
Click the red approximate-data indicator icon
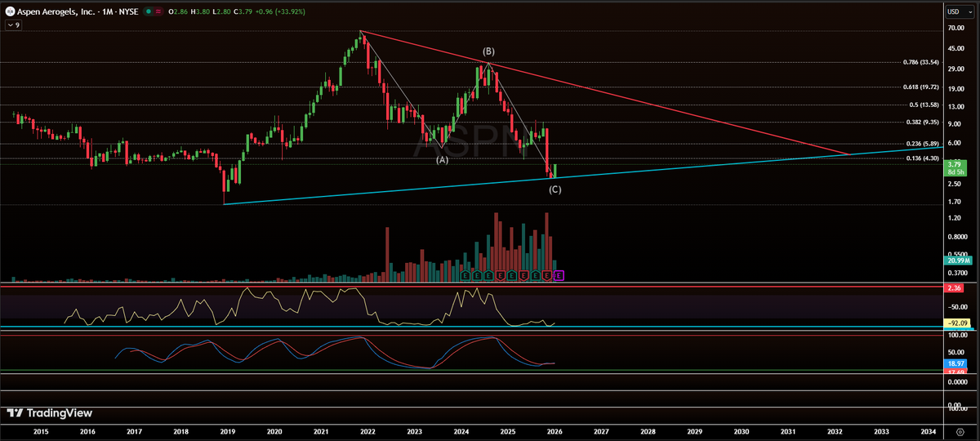159,12
